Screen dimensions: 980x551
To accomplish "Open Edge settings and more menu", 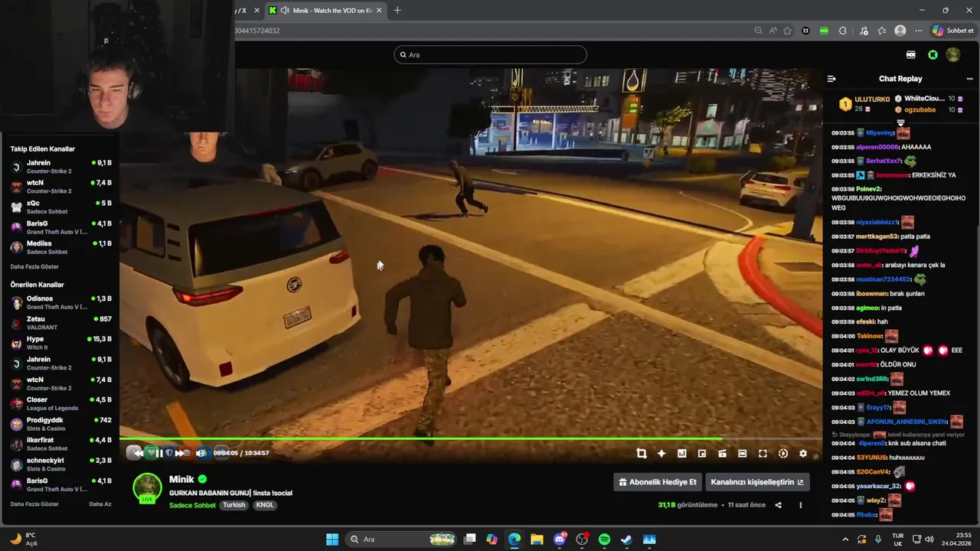I will [919, 31].
